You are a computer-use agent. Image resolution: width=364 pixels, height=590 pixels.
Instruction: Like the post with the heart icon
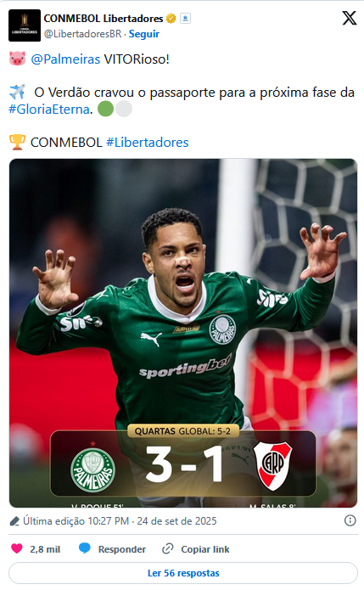pos(17,548)
